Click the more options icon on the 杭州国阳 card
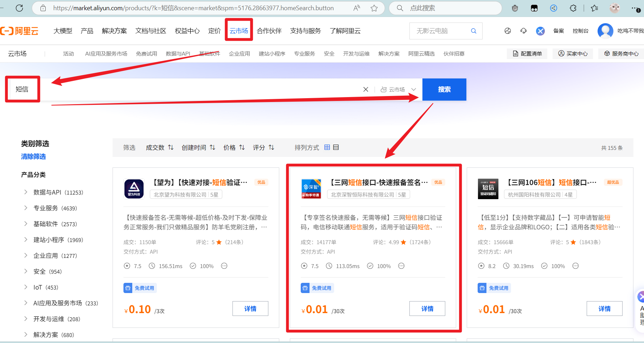This screenshot has height=343, width=644. tap(575, 266)
